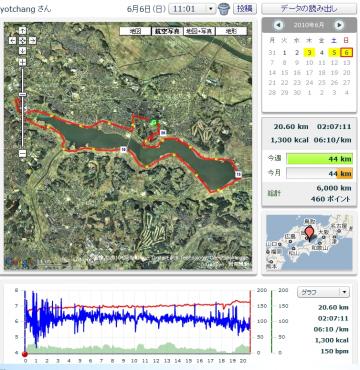Click 20.60 km beside the graph

333,307
